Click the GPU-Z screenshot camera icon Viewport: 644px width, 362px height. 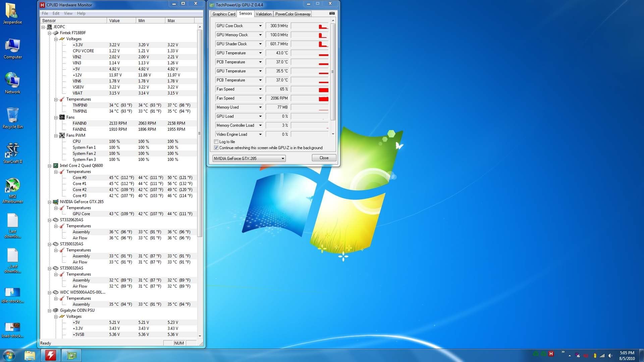click(x=332, y=13)
